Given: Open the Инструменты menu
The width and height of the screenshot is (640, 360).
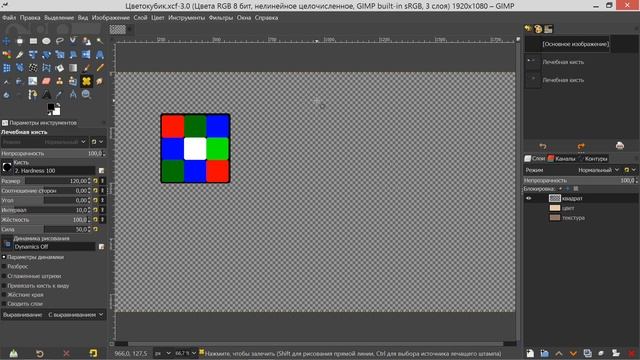Looking at the screenshot, I should click(186, 18).
